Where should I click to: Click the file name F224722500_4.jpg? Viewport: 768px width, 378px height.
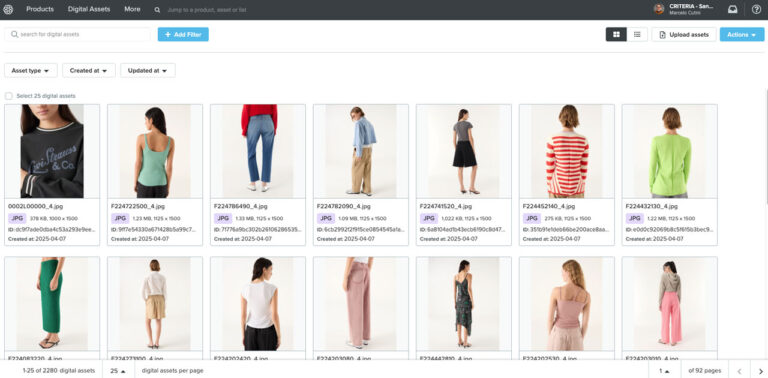point(138,206)
